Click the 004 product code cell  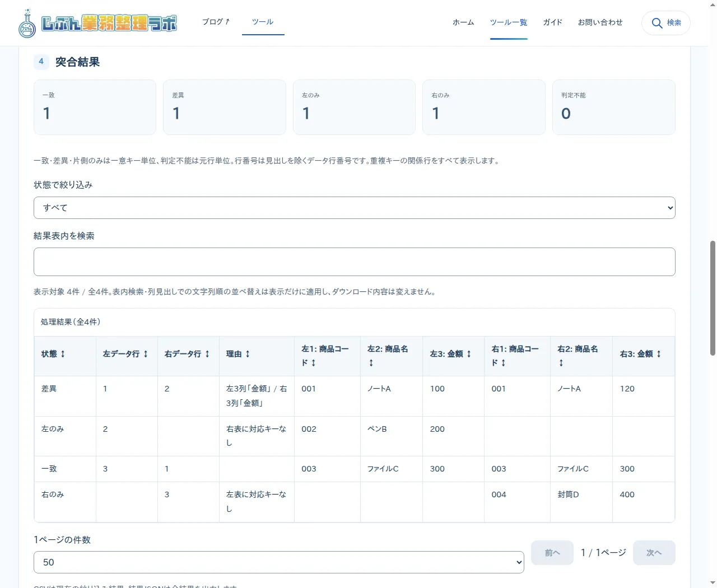[518, 502]
